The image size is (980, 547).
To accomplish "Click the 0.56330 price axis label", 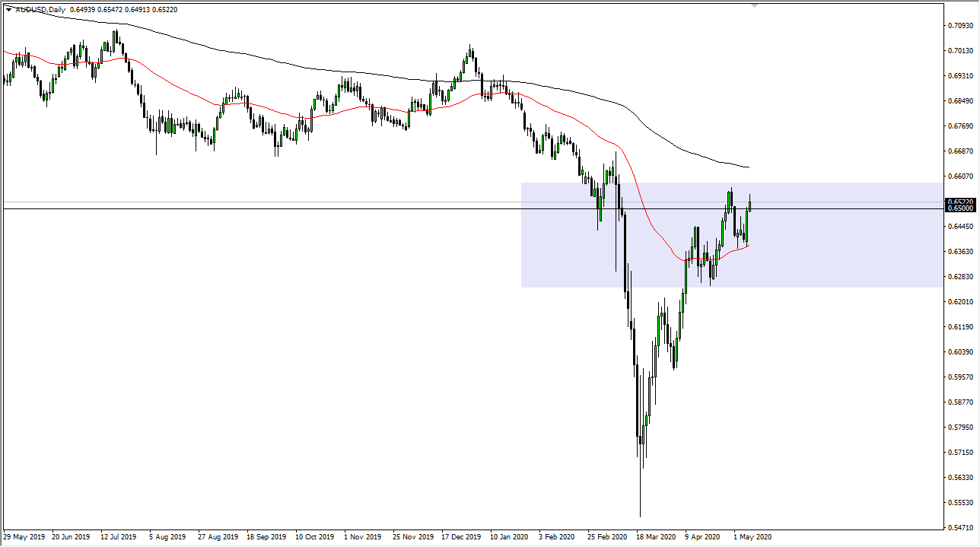I will click(959, 478).
